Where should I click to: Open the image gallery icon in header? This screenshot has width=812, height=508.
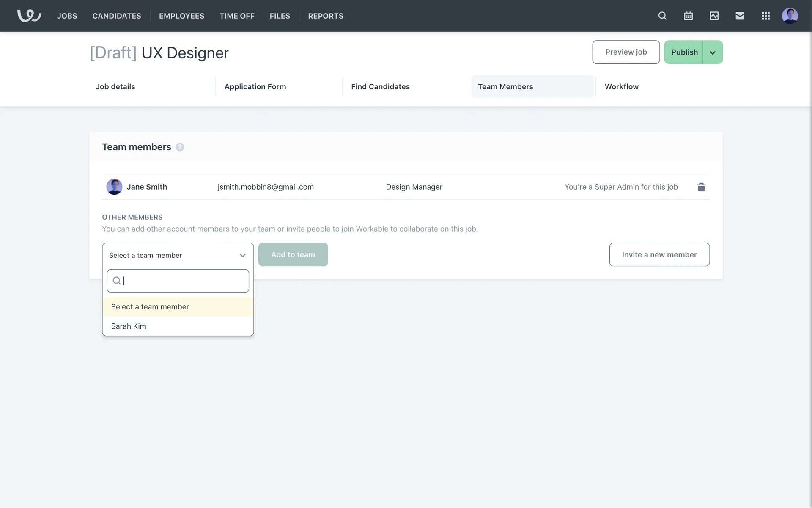coord(714,16)
